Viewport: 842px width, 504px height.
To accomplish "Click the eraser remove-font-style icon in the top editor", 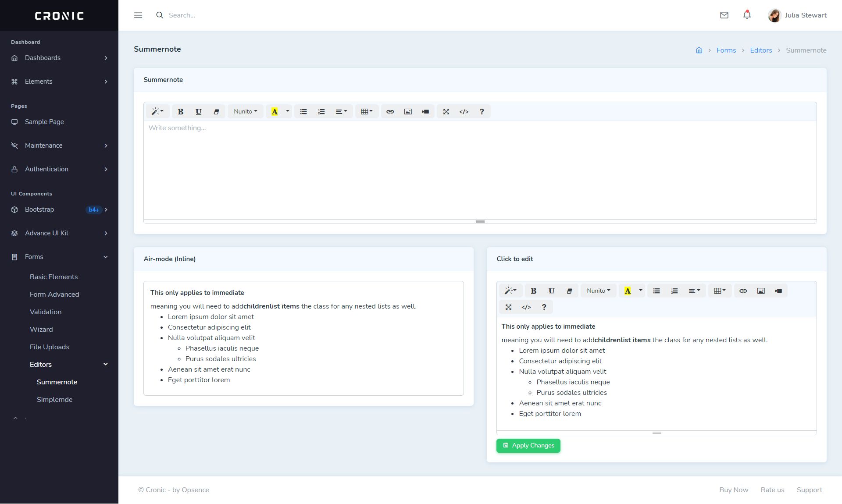I will (x=216, y=112).
